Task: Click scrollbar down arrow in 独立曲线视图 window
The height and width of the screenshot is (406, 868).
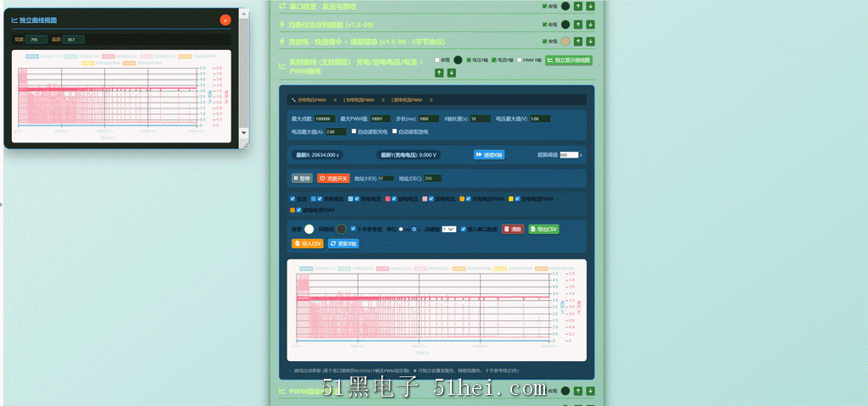Action: [x=243, y=133]
